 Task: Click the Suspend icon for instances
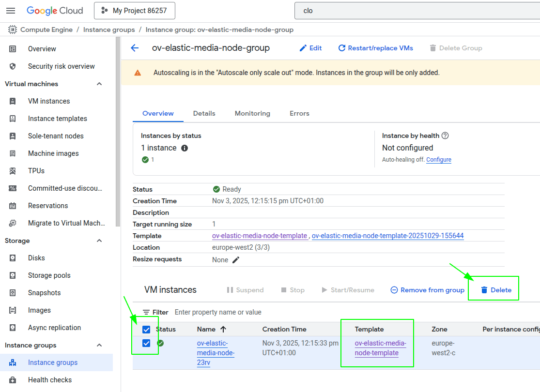tap(231, 289)
